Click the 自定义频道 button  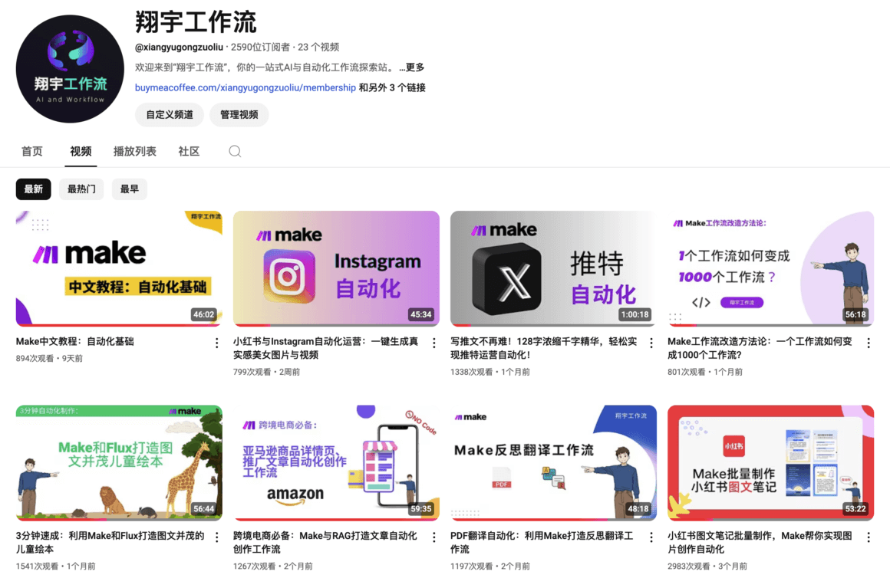[x=170, y=115]
